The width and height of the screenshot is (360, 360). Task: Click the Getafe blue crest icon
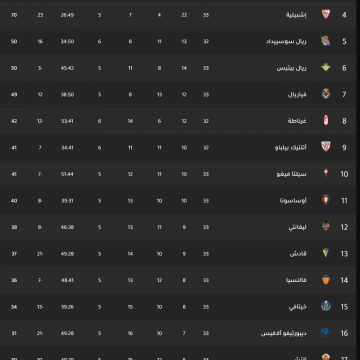pos(326,306)
